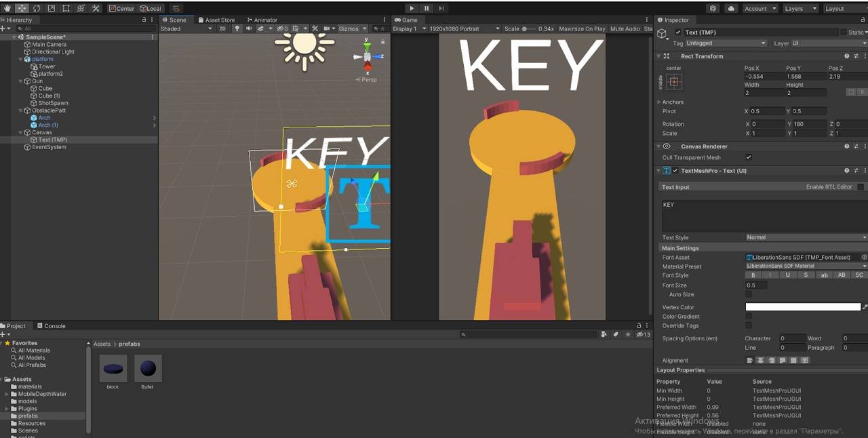Click the Play button
868x438 pixels.
pos(412,8)
